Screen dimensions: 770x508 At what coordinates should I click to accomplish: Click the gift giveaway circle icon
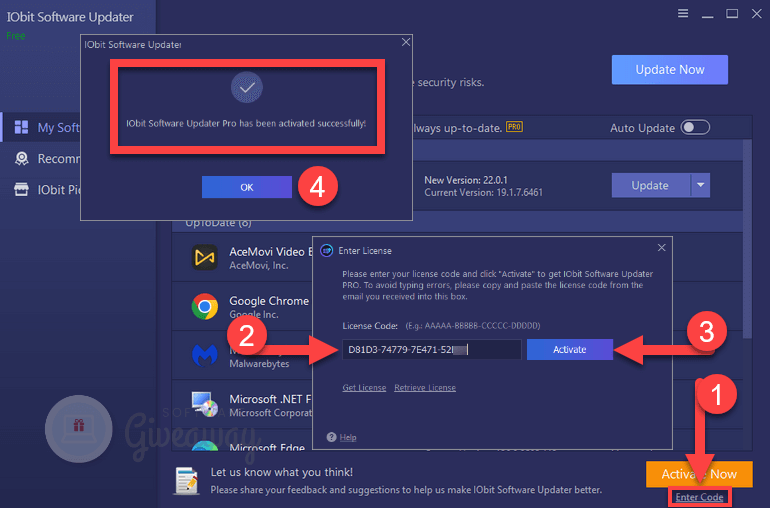pyautogui.click(x=79, y=428)
